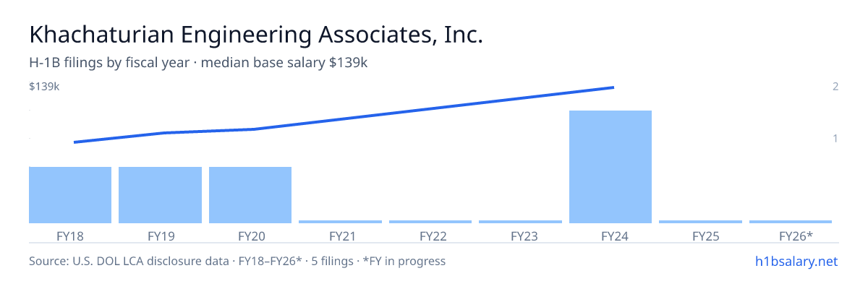Click the source disclosure footnote text
This screenshot has width=868, height=289.
coord(237,261)
